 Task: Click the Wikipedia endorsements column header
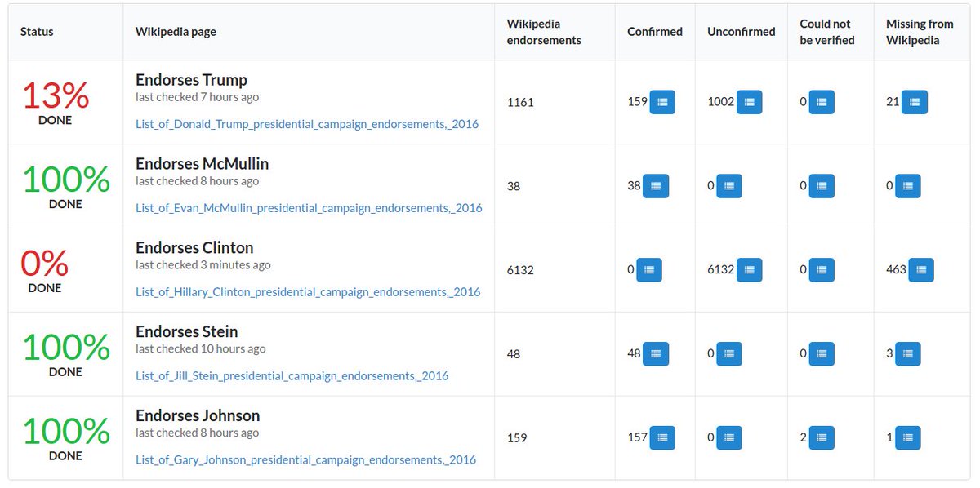(544, 32)
